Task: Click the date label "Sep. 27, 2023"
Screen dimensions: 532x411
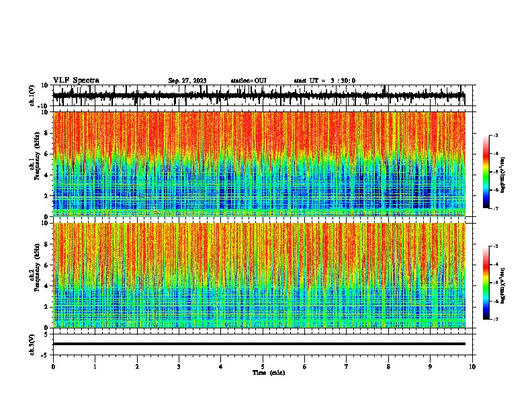Action: [187, 81]
